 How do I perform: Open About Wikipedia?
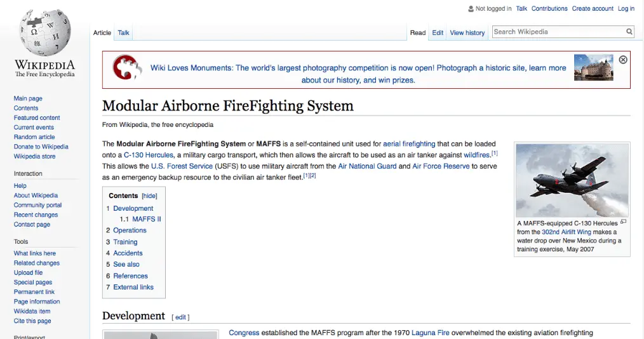[36, 196]
